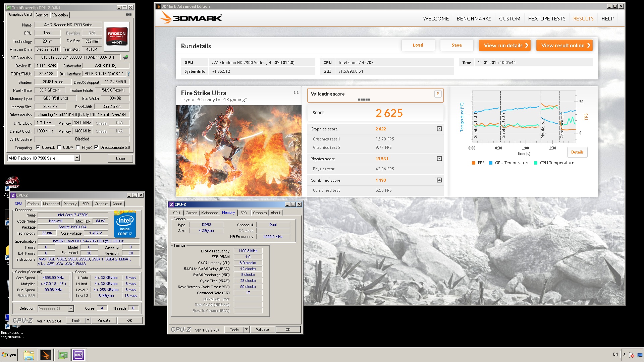Click the Details button under the chart
Image resolution: width=644 pixels, height=362 pixels.
(x=577, y=152)
